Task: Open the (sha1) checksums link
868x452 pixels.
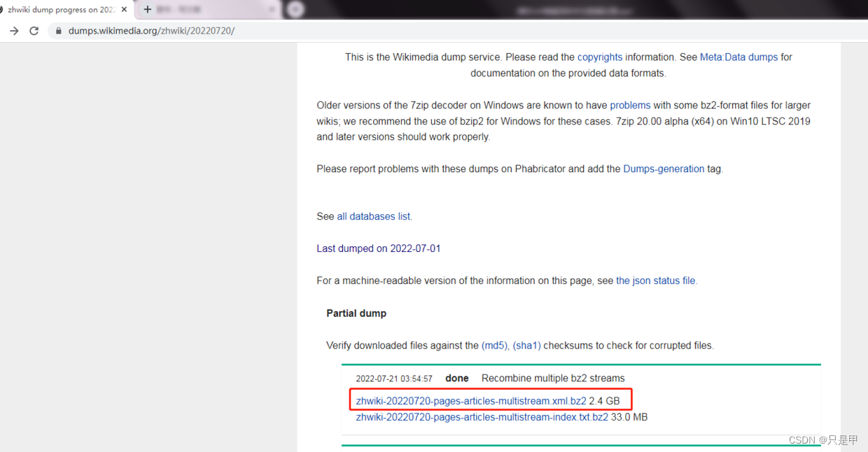Action: (x=526, y=346)
